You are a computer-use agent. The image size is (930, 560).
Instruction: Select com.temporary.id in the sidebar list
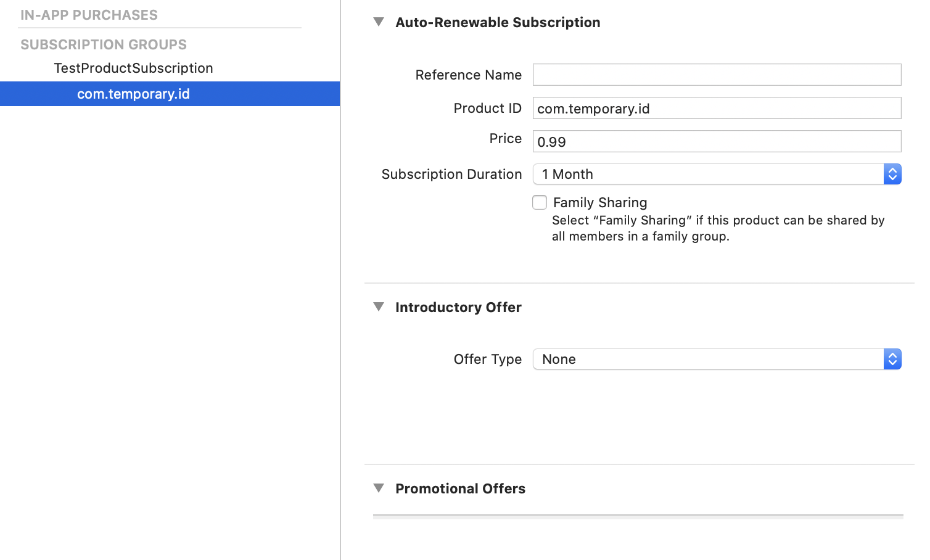[133, 94]
